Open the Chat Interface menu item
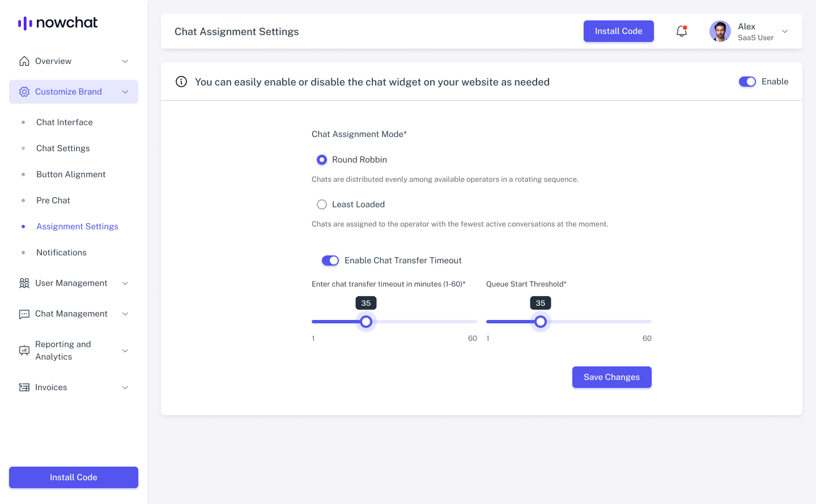816x504 pixels. tap(65, 122)
